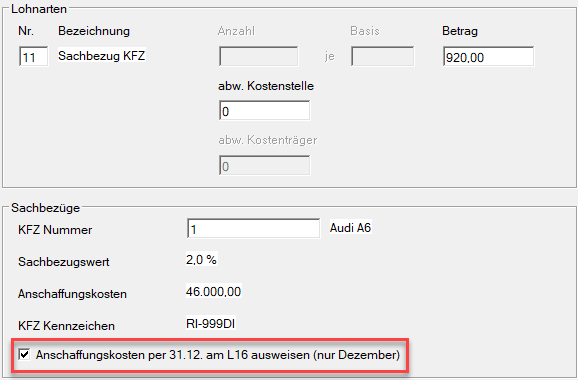Click the vehicle name Audi A6

tap(350, 228)
